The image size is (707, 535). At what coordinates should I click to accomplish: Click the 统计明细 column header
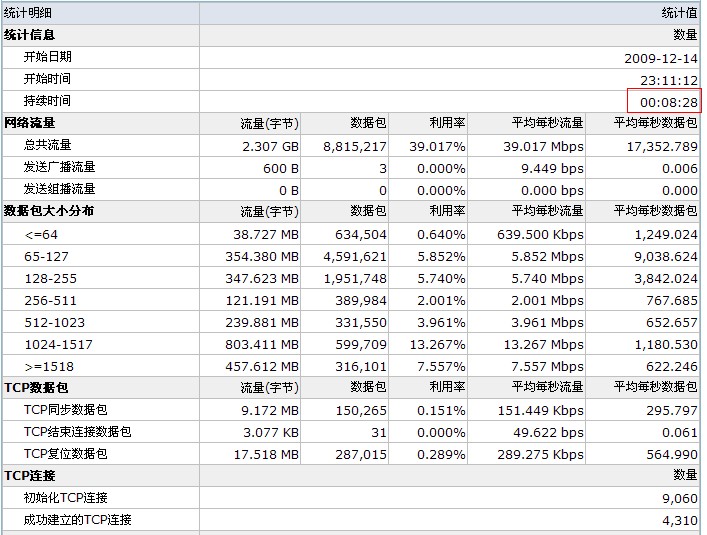click(28, 13)
